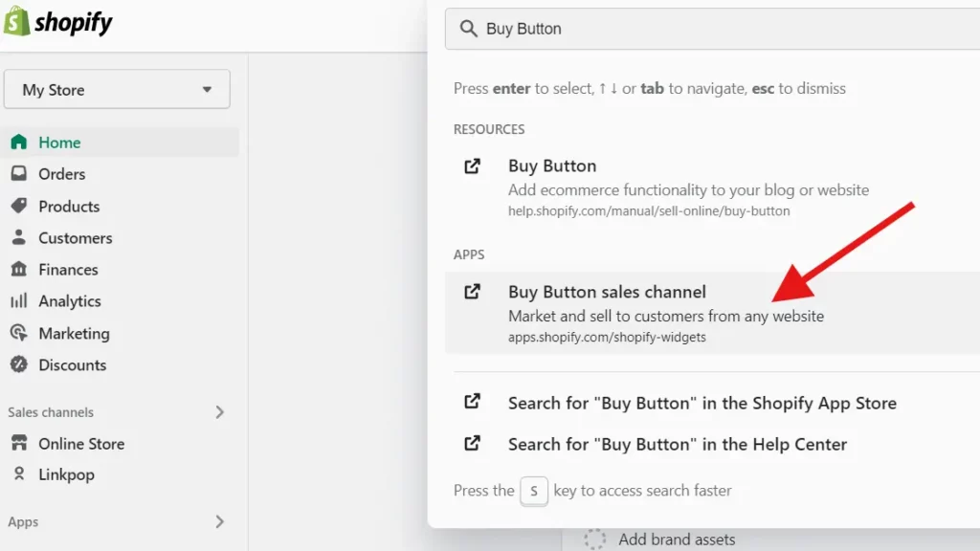Image resolution: width=980 pixels, height=551 pixels.
Task: Expand the Sales channels chevron
Action: [219, 412]
